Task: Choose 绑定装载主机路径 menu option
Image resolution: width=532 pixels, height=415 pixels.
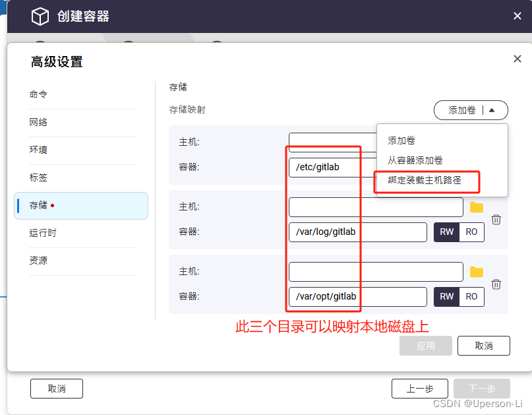Action: coord(425,180)
